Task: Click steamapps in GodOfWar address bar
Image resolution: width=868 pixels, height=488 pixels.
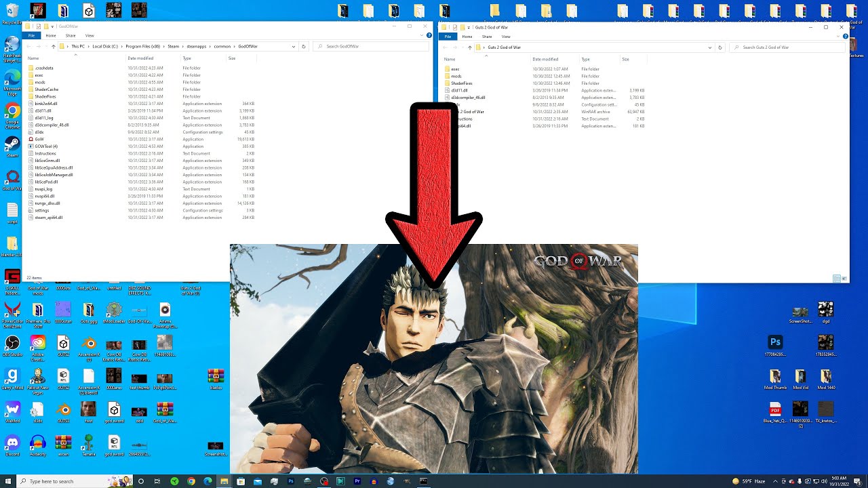Action: tap(197, 46)
